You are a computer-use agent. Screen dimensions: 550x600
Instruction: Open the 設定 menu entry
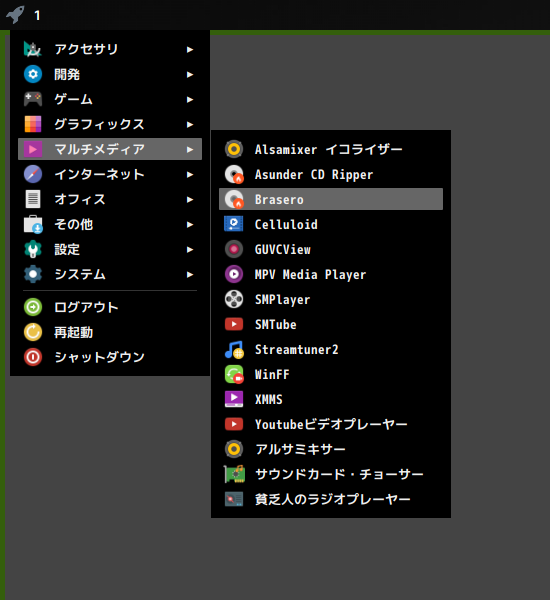[110, 249]
